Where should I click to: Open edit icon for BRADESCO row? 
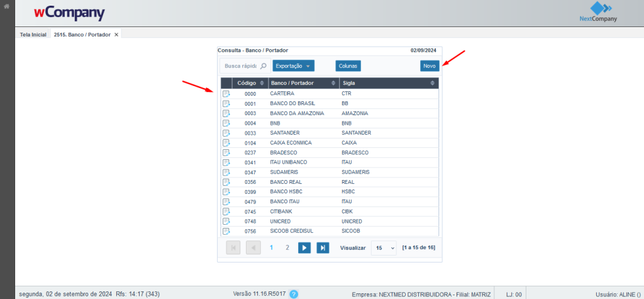click(x=226, y=152)
